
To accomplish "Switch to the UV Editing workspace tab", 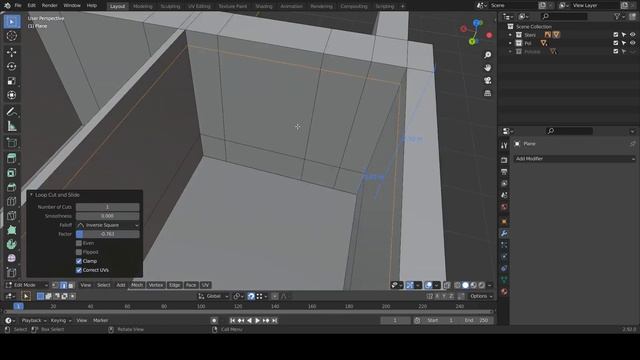I will pos(199,6).
